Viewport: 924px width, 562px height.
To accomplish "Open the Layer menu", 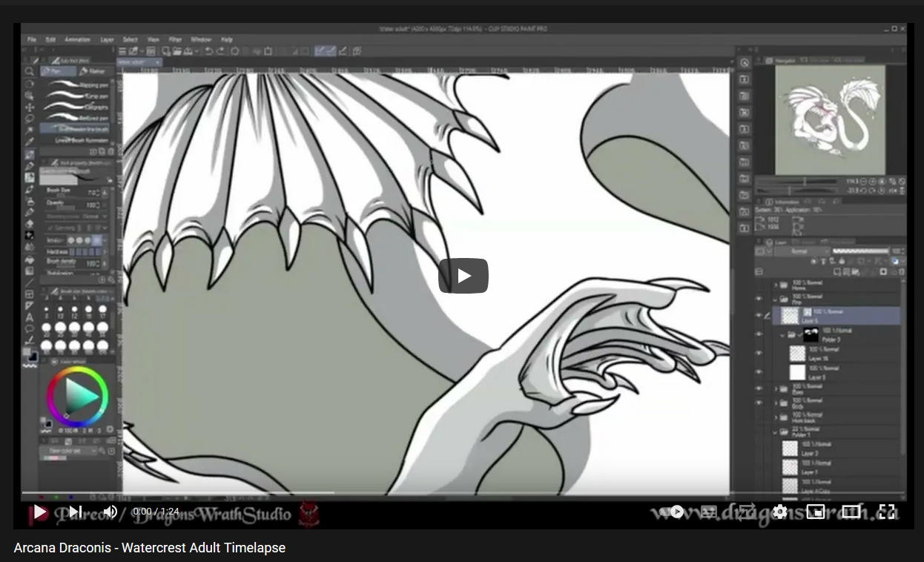I will point(107,39).
